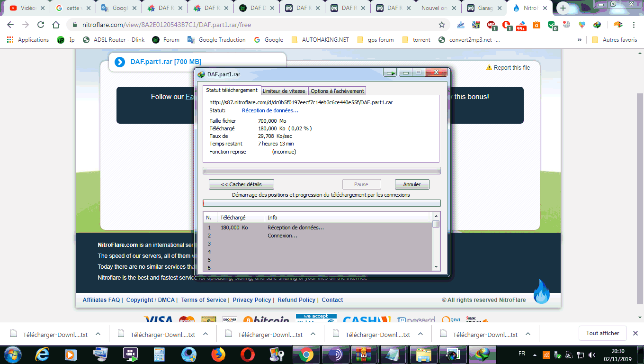Select connection row 1 Réception de données
Screen dimensions: 644x364
click(x=317, y=227)
